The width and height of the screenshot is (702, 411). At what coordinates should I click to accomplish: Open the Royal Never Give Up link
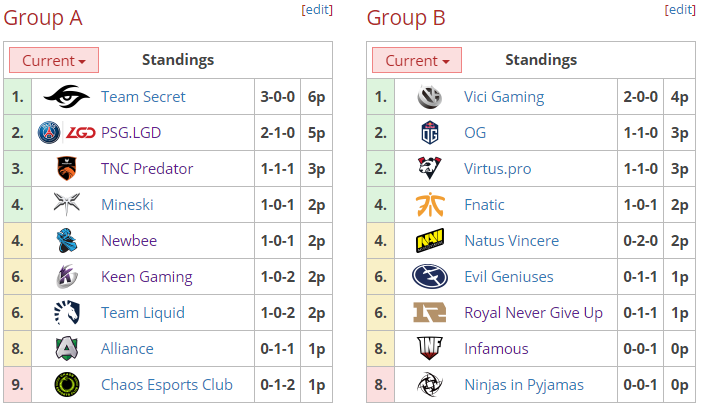tap(533, 313)
